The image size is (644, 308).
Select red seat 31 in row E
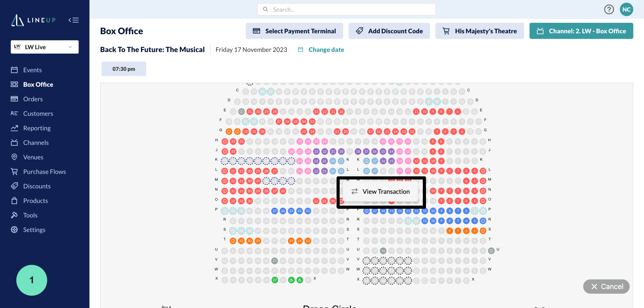[x=250, y=112]
